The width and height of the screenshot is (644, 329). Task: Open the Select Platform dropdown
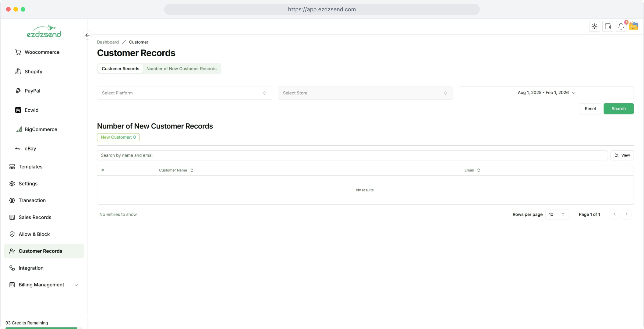coord(184,93)
